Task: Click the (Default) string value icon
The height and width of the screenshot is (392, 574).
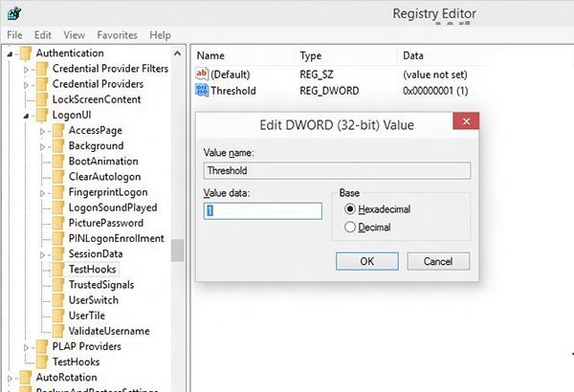Action: (202, 75)
